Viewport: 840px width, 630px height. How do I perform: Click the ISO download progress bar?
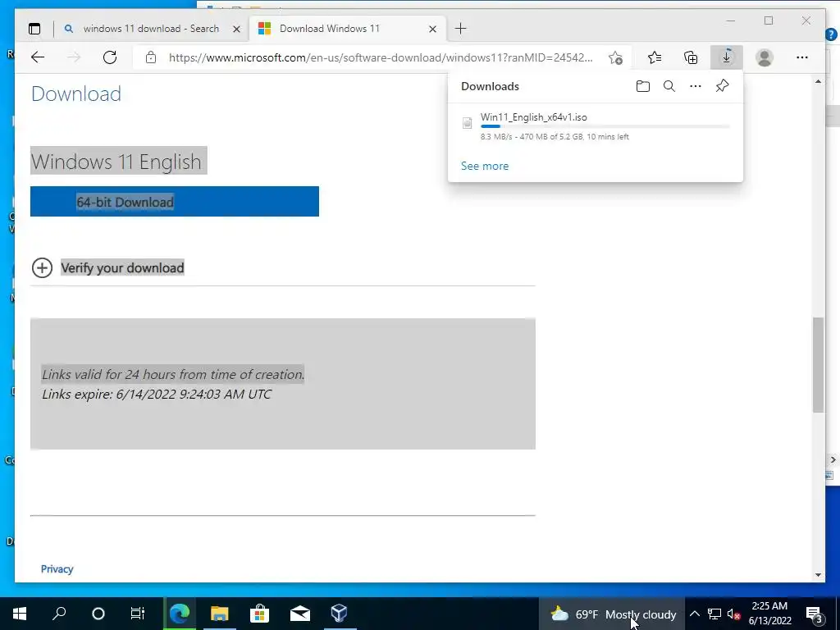click(605, 127)
